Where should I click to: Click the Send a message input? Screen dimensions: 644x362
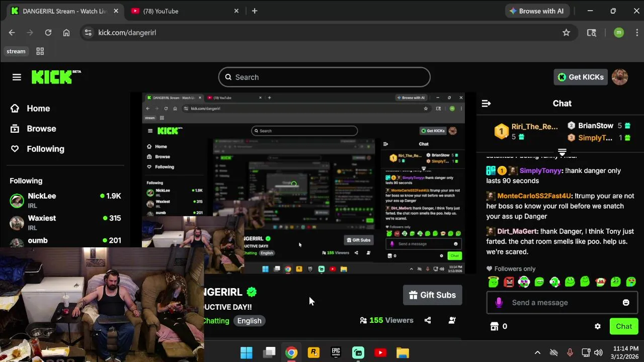pyautogui.click(x=562, y=303)
